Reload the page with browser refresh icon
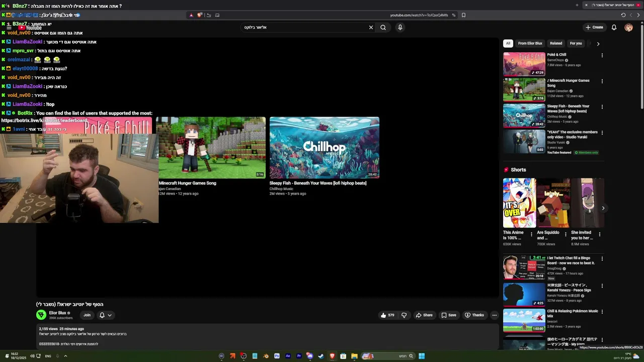644x362 pixels. click(623, 15)
